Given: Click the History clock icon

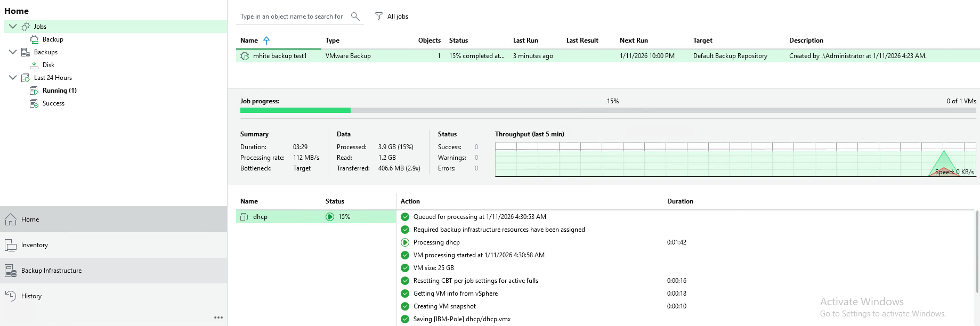Looking at the screenshot, I should pos(11,296).
